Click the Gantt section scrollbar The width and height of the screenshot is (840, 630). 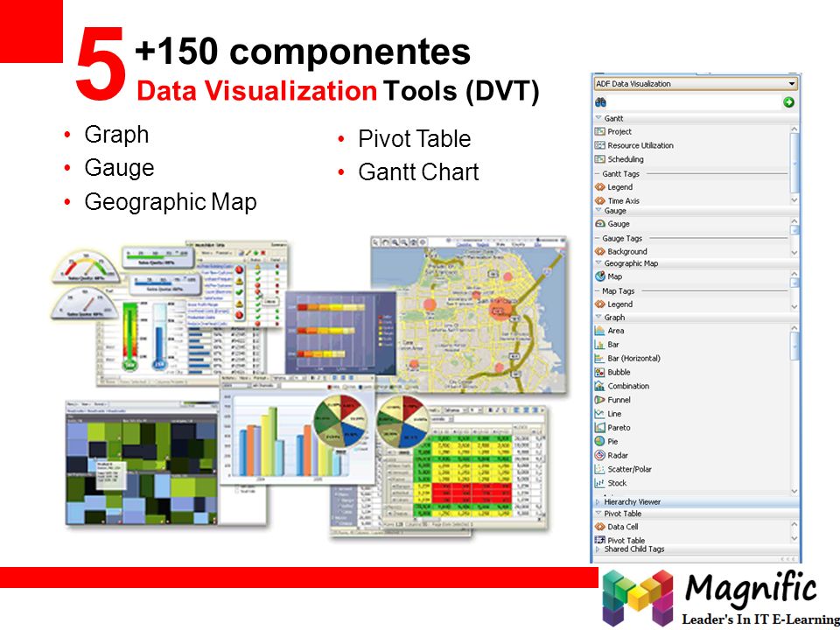[794, 164]
